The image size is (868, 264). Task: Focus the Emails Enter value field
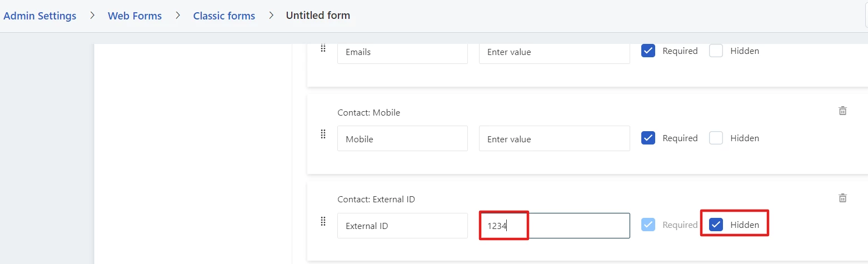555,52
